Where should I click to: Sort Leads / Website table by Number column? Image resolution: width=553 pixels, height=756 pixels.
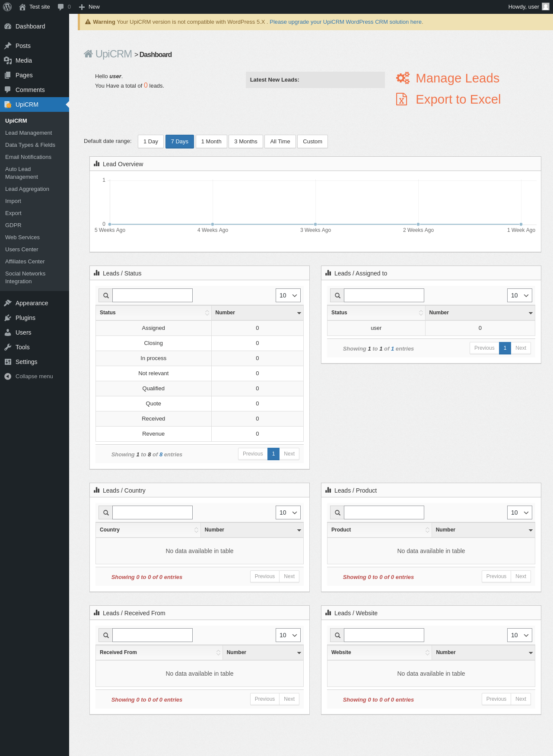click(483, 652)
